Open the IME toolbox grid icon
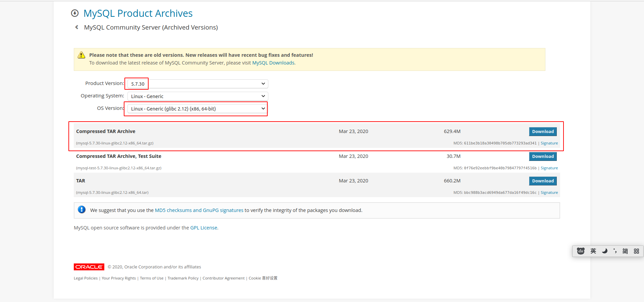Image resolution: width=644 pixels, height=302 pixels. click(x=636, y=251)
